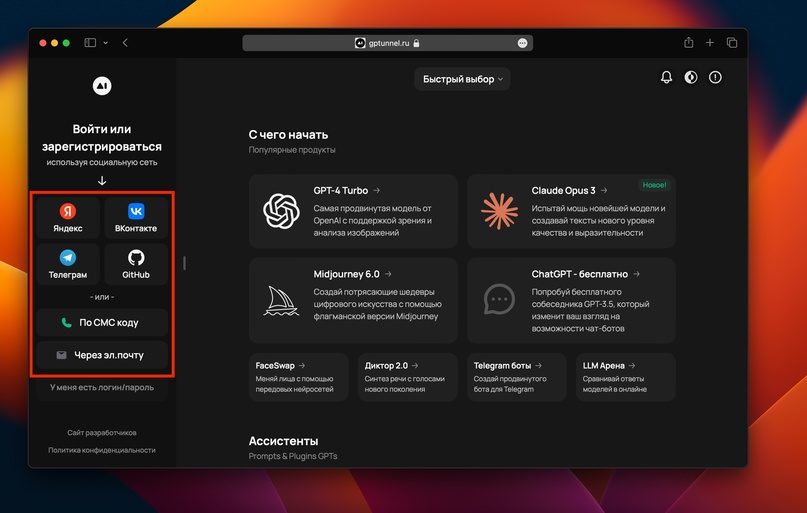The image size is (807, 513).
Task: Click the AI logo in sidebar
Action: tap(102, 86)
